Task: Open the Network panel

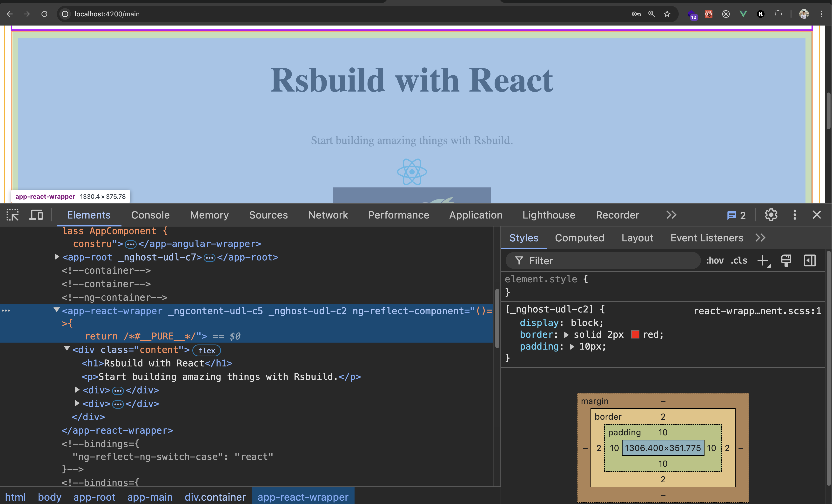Action: point(328,215)
